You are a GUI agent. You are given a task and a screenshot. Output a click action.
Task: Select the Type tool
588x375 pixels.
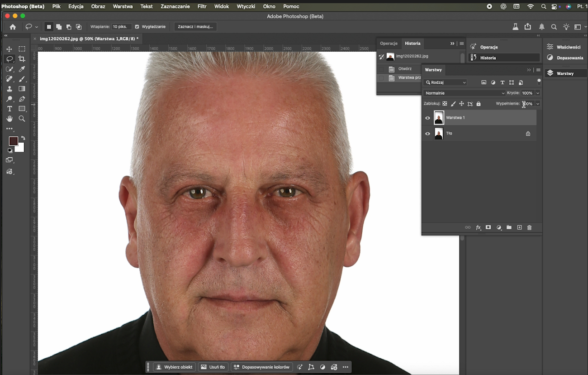[x=9, y=109]
